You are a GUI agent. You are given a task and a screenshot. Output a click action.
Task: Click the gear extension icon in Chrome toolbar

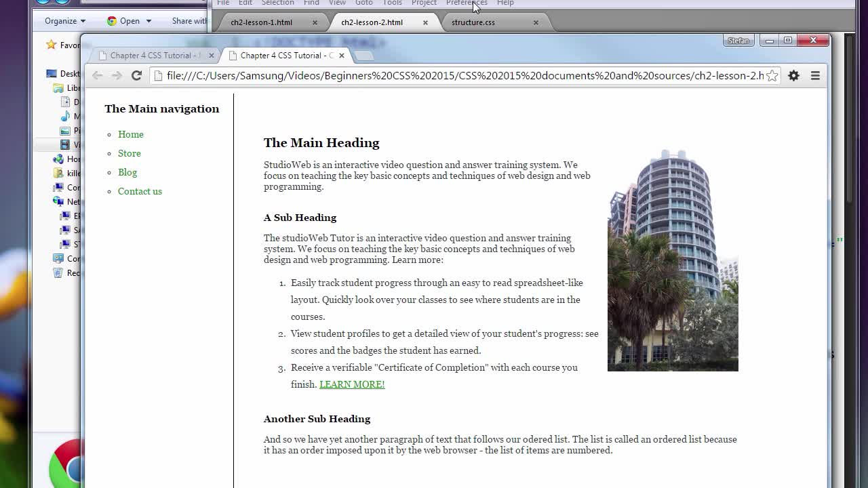[x=793, y=75]
